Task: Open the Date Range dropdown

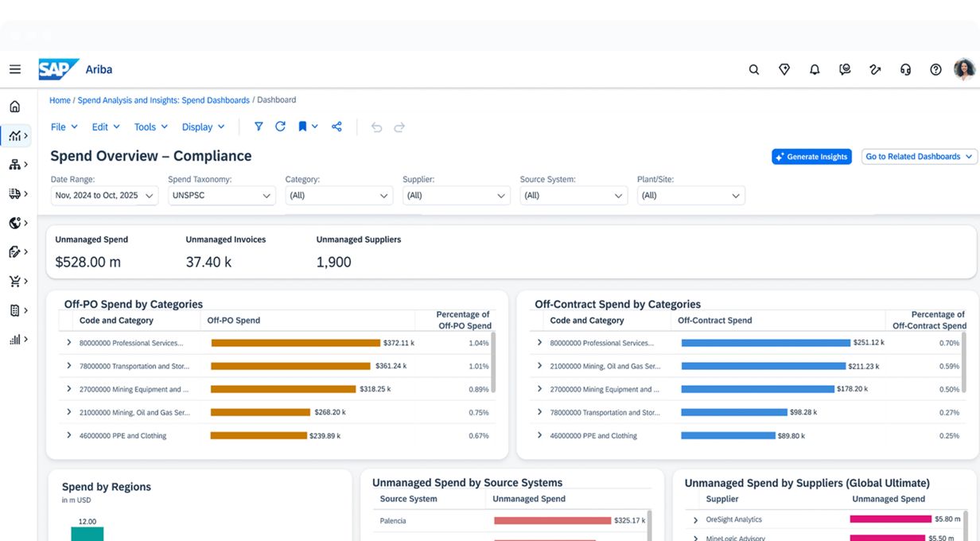Action: (104, 195)
